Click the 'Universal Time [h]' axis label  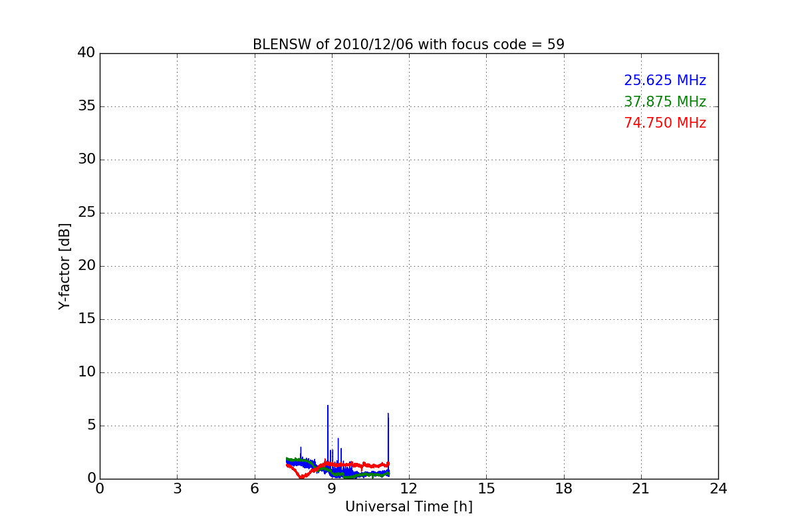[x=409, y=507]
